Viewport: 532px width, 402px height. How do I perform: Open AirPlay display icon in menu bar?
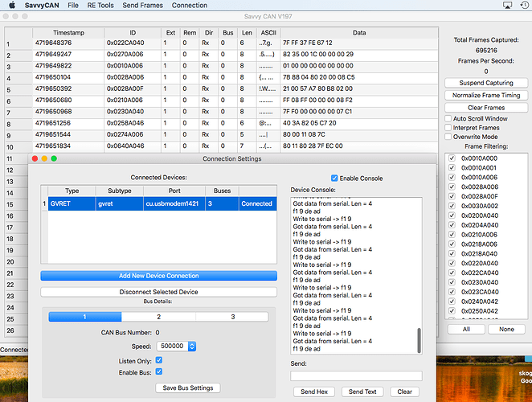coord(507,5)
